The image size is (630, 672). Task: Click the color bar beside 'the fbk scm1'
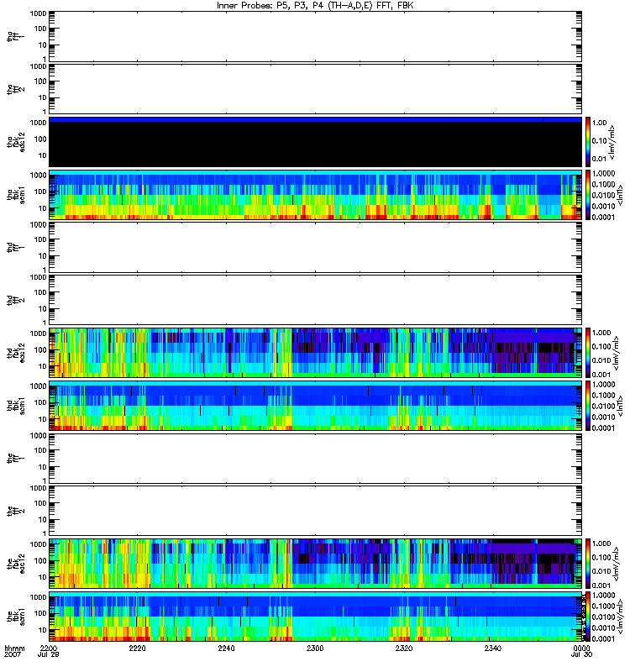[x=588, y=617]
